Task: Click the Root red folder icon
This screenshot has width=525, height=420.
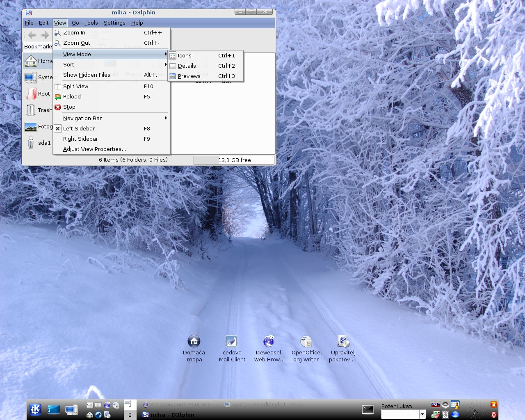Action: coord(31,94)
